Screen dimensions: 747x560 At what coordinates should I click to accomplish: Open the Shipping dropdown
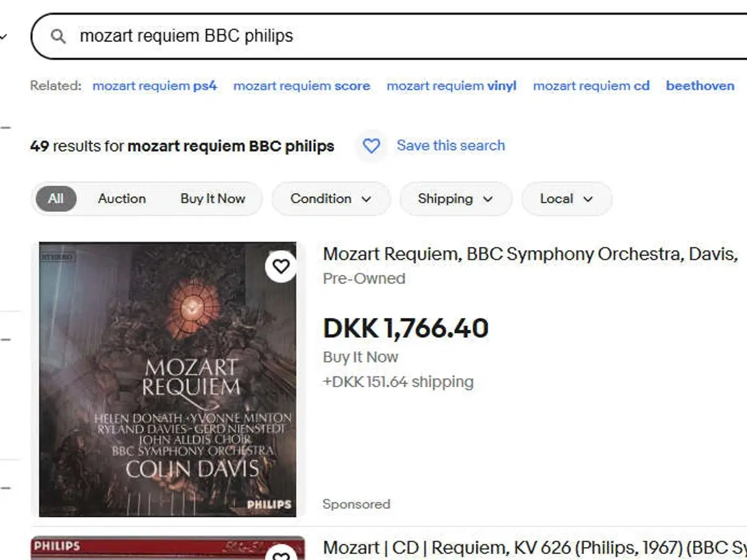tap(455, 199)
